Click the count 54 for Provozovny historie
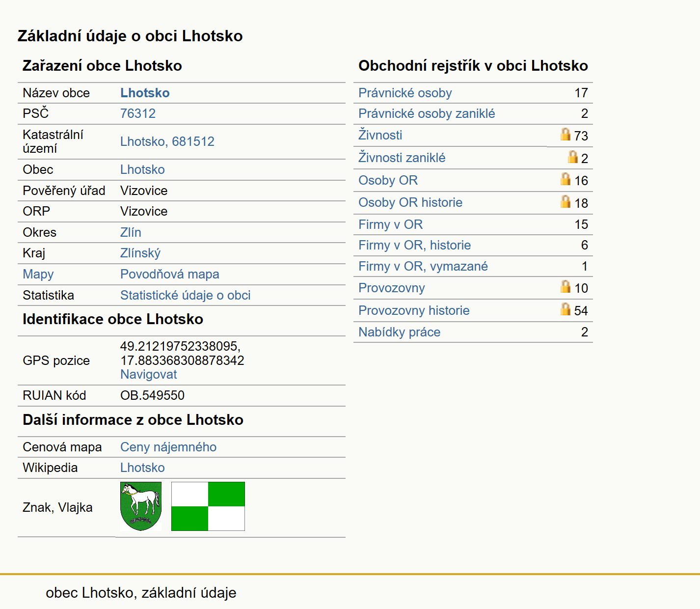 (581, 311)
